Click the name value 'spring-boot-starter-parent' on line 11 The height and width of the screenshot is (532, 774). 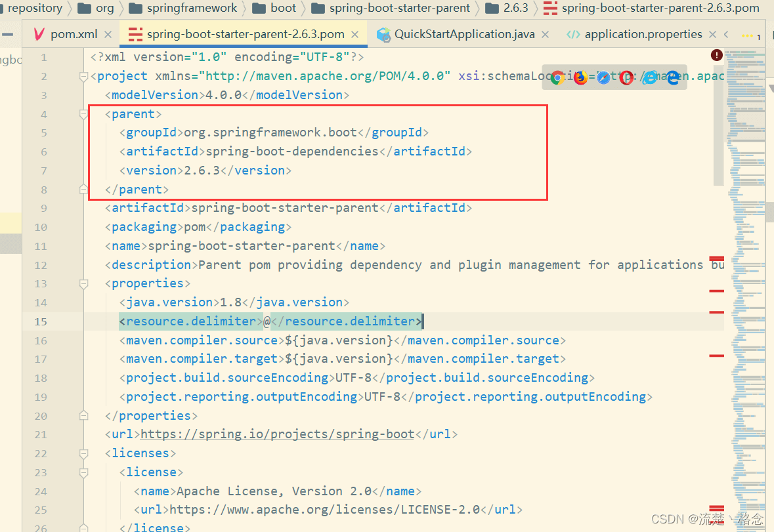pyautogui.click(x=242, y=246)
